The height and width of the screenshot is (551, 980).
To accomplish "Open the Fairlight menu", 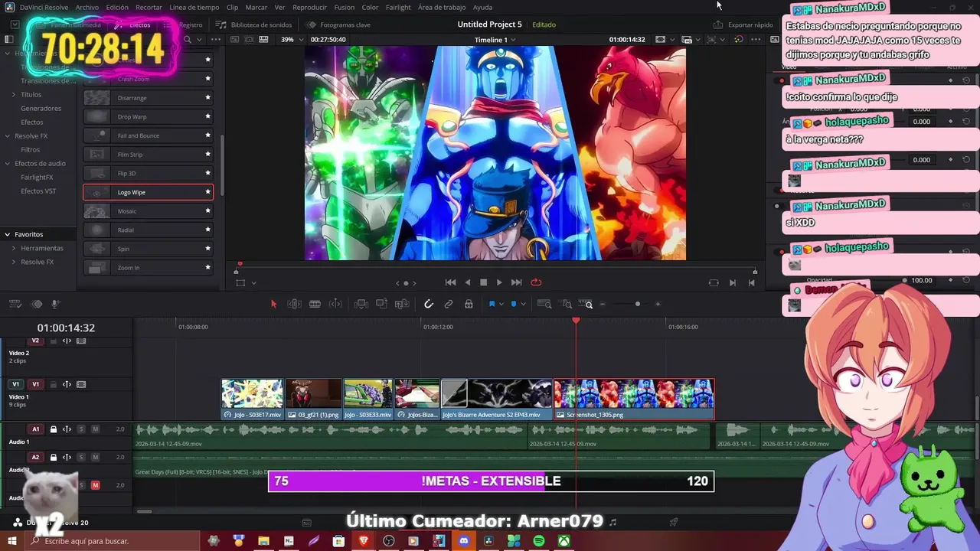I will tap(398, 7).
